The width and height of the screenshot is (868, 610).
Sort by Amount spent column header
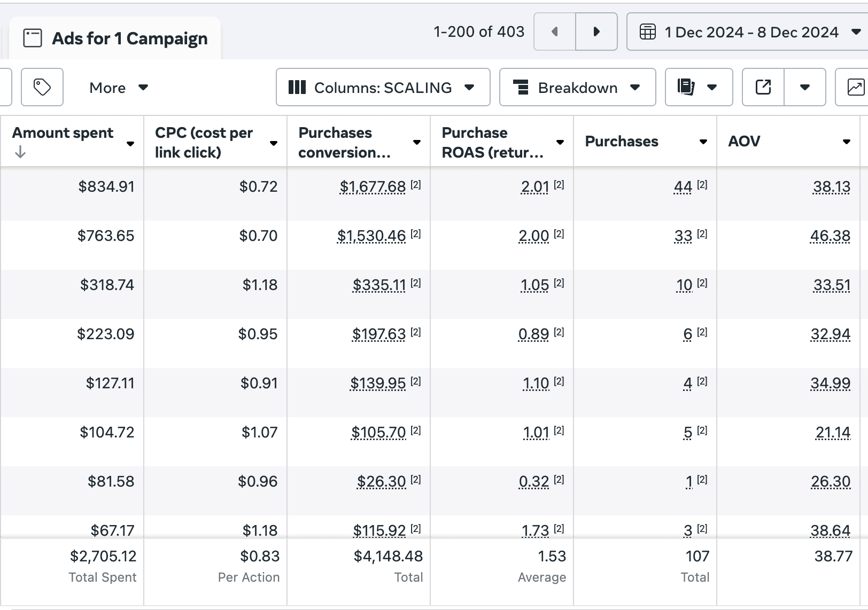63,133
